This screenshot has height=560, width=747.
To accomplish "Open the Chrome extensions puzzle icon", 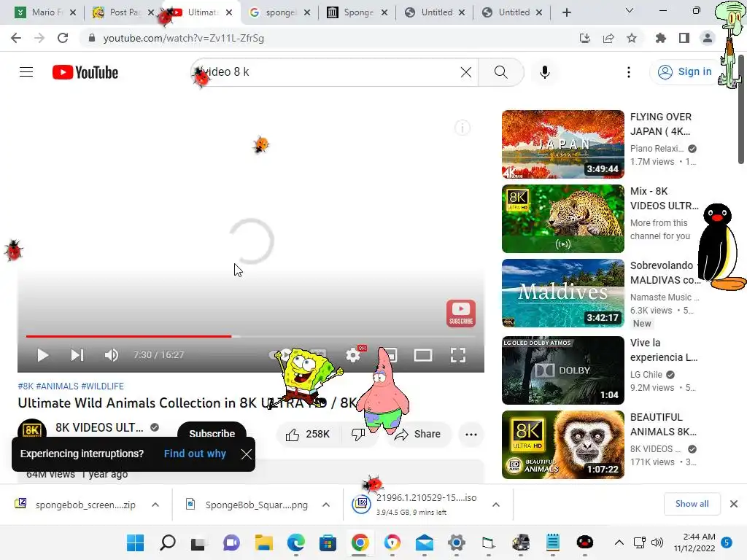I will 661,38.
